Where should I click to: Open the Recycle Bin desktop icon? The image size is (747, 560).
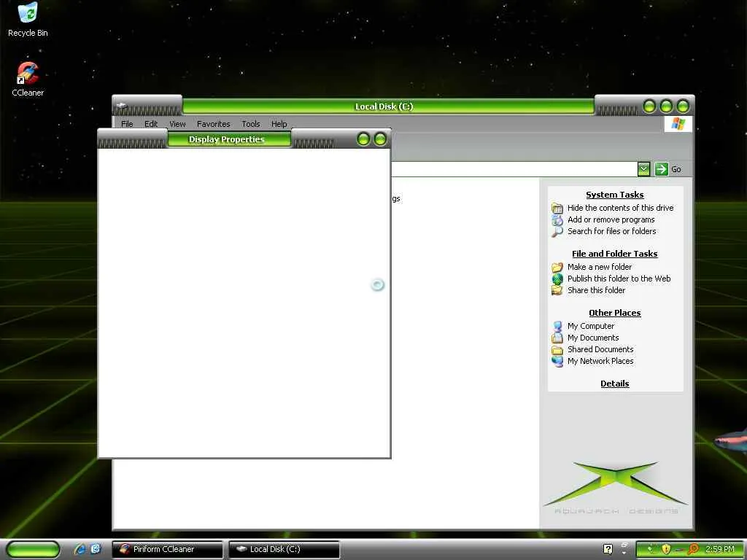pyautogui.click(x=28, y=20)
